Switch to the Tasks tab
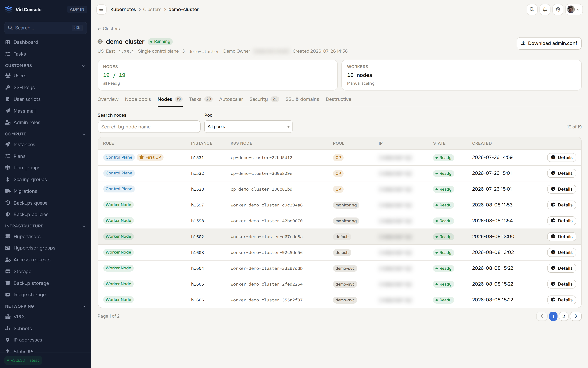The width and height of the screenshot is (588, 368). point(201,99)
